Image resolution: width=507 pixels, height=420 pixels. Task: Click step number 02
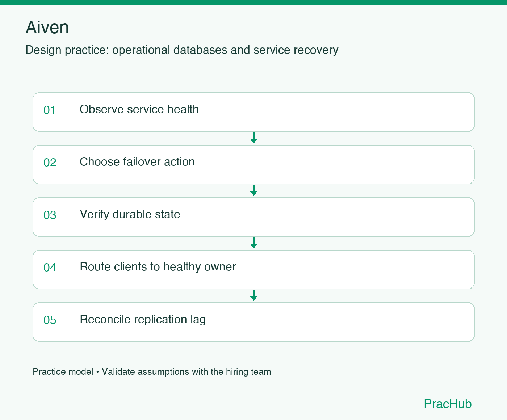pyautogui.click(x=50, y=163)
